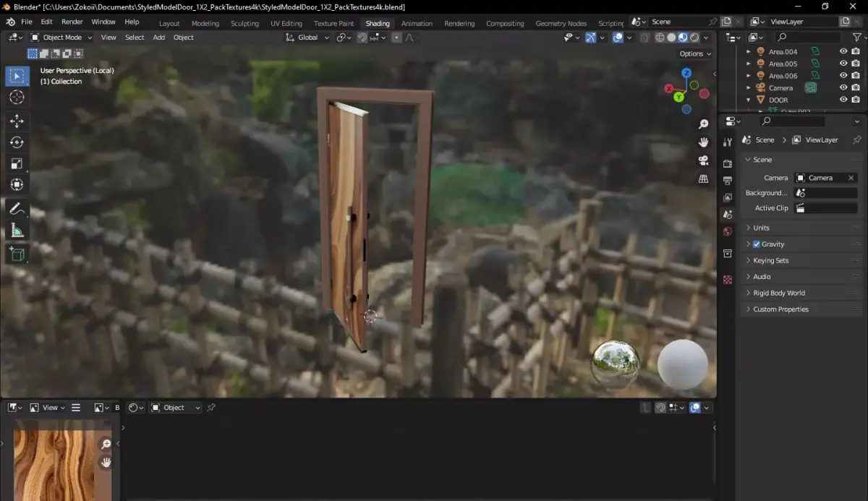Open the Render properties tab
The width and height of the screenshot is (868, 501).
pos(728,163)
